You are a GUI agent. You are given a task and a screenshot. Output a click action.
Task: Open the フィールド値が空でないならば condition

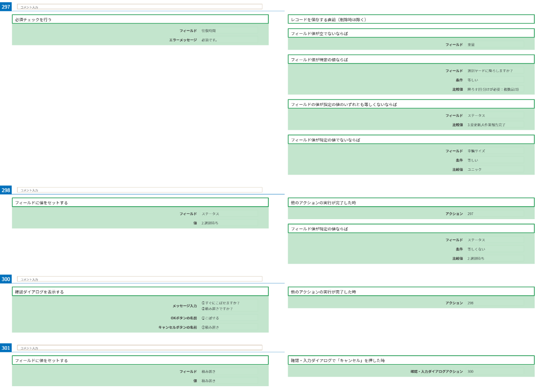click(x=411, y=33)
